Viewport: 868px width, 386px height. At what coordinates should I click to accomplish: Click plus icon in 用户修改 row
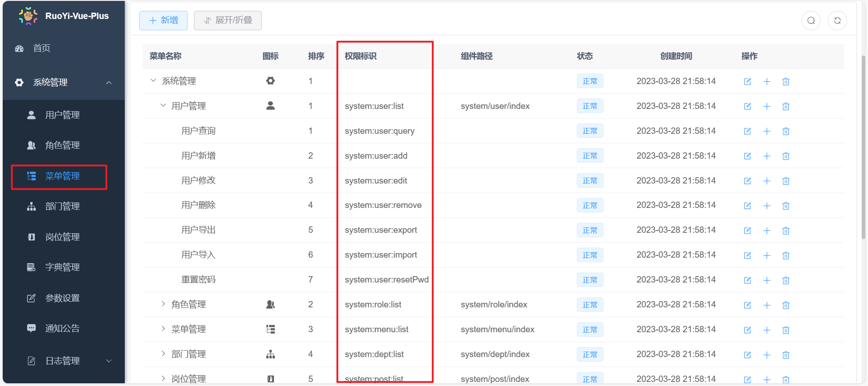tap(767, 181)
